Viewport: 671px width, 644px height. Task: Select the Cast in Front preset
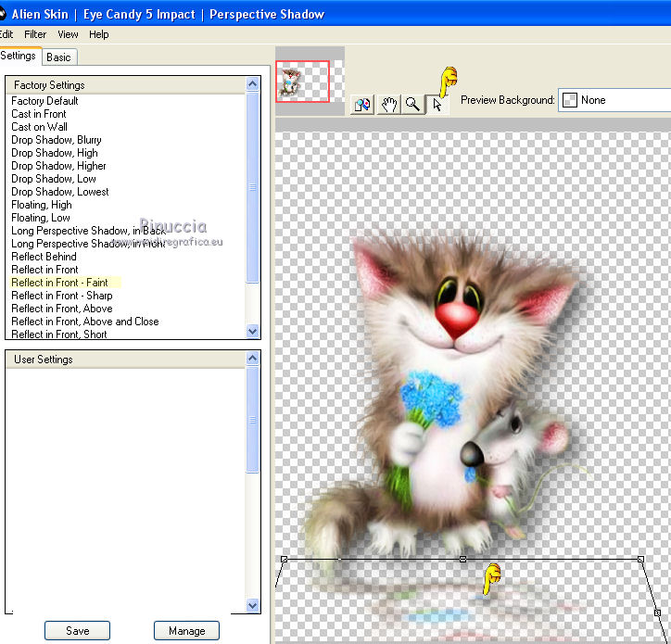39,114
